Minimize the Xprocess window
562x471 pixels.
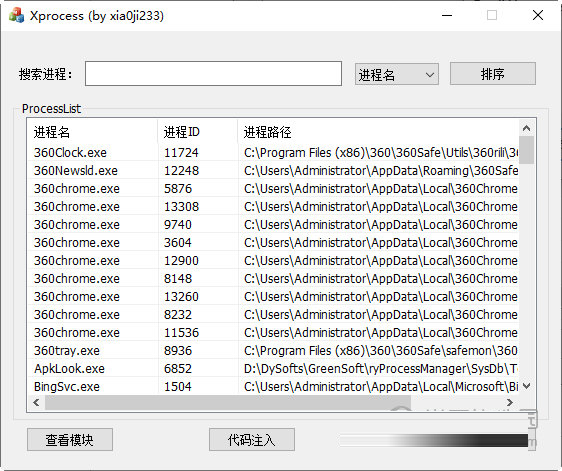tap(447, 15)
